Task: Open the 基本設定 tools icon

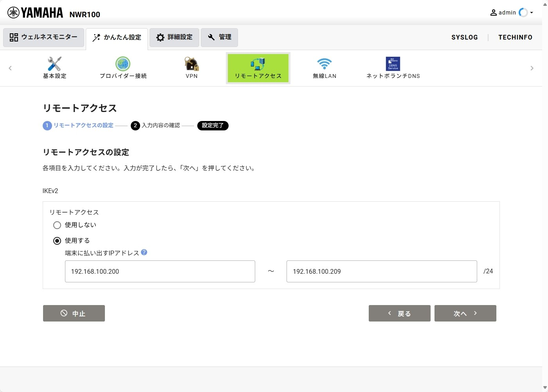Action: 54,64
